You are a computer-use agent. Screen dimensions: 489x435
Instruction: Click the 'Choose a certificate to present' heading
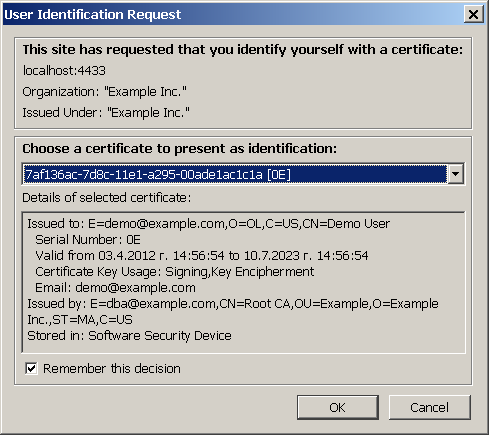tap(180, 149)
